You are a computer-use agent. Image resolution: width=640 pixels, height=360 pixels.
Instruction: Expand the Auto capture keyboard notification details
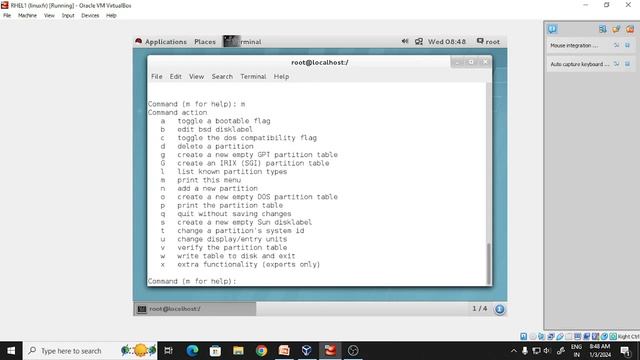(x=616, y=64)
